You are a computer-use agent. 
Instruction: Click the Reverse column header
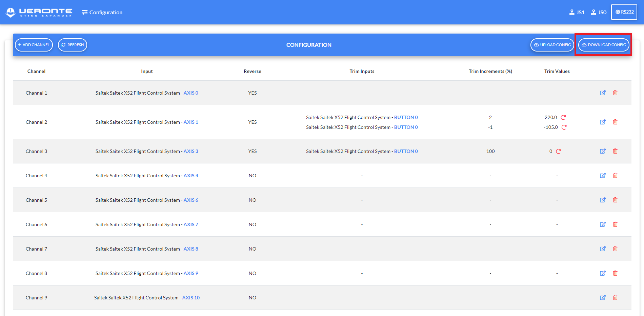pos(252,71)
